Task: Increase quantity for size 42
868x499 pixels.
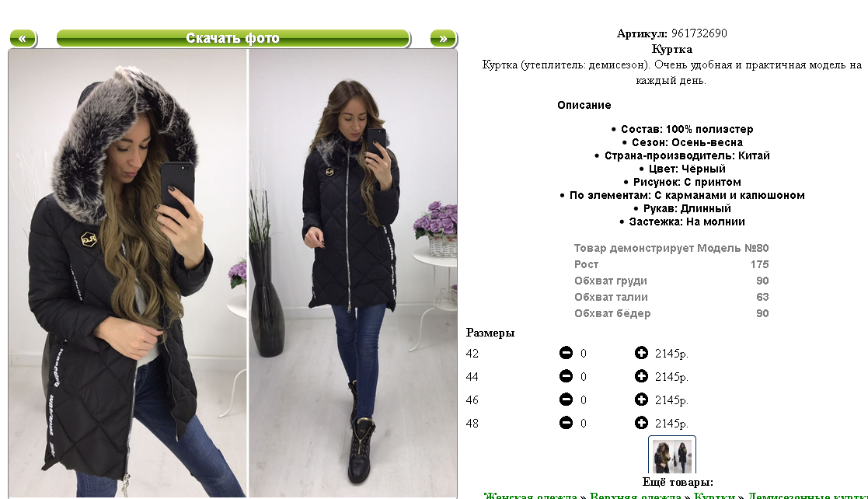Action: click(641, 353)
